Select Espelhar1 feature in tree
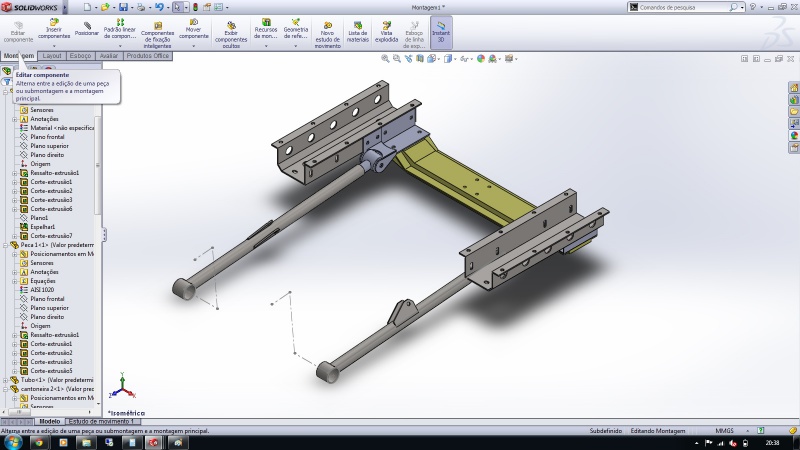This screenshot has width=800, height=450. [42, 227]
